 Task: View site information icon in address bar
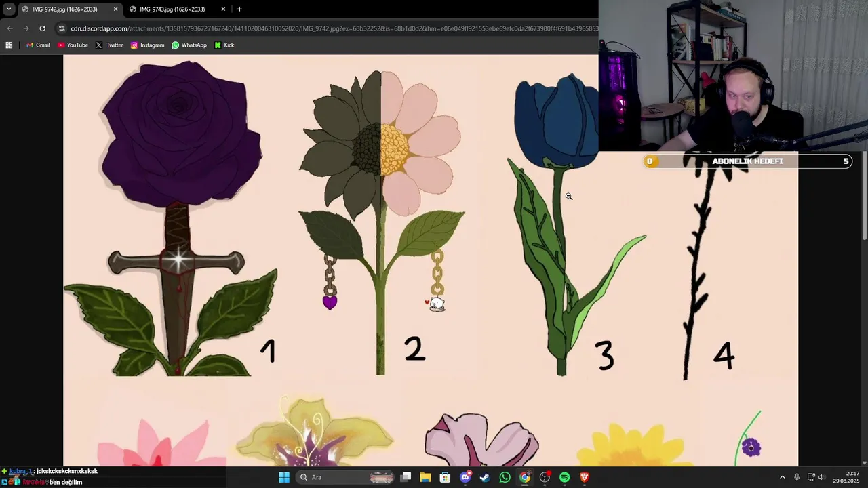click(62, 28)
